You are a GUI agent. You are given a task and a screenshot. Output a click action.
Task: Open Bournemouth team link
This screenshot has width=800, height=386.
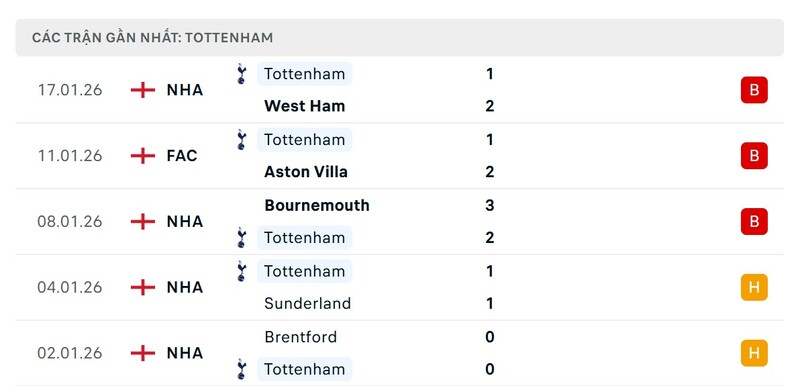click(x=317, y=205)
